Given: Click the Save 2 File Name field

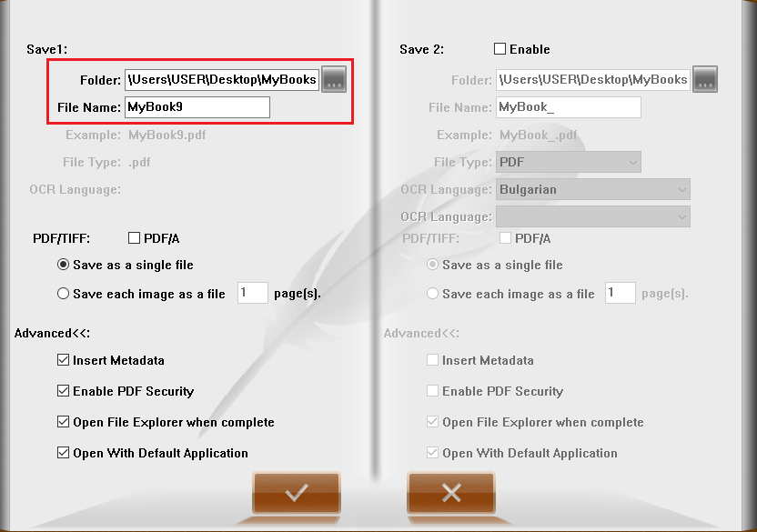Looking at the screenshot, I should coord(568,107).
